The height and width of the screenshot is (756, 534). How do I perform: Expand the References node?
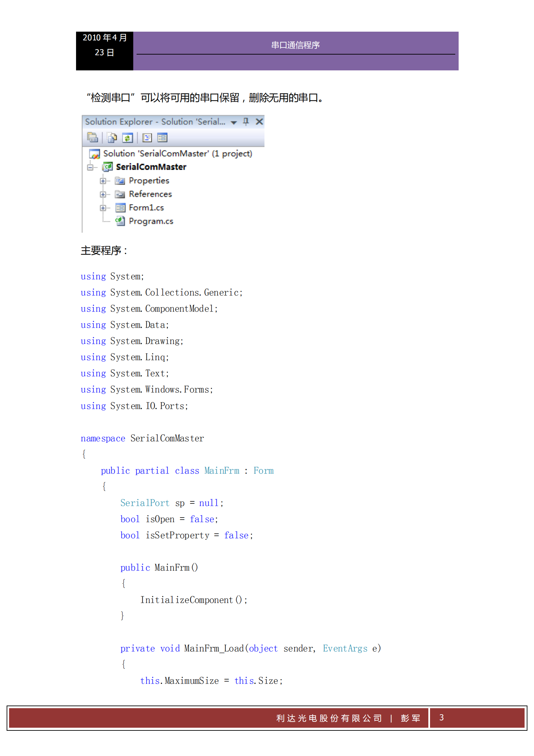tap(103, 194)
